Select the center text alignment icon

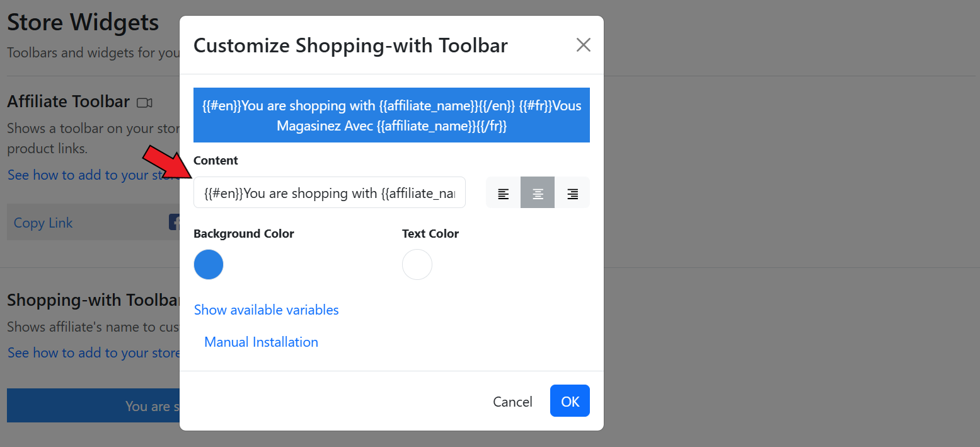pyautogui.click(x=538, y=193)
